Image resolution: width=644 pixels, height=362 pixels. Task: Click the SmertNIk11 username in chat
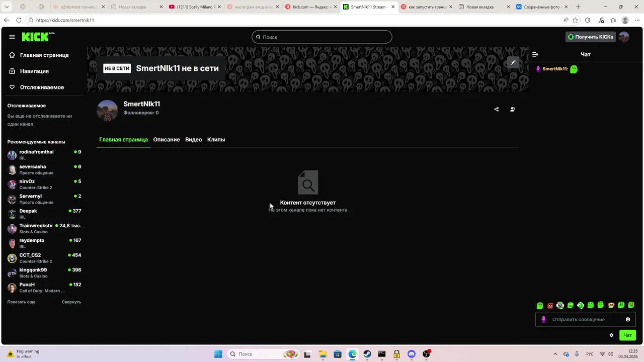555,69
